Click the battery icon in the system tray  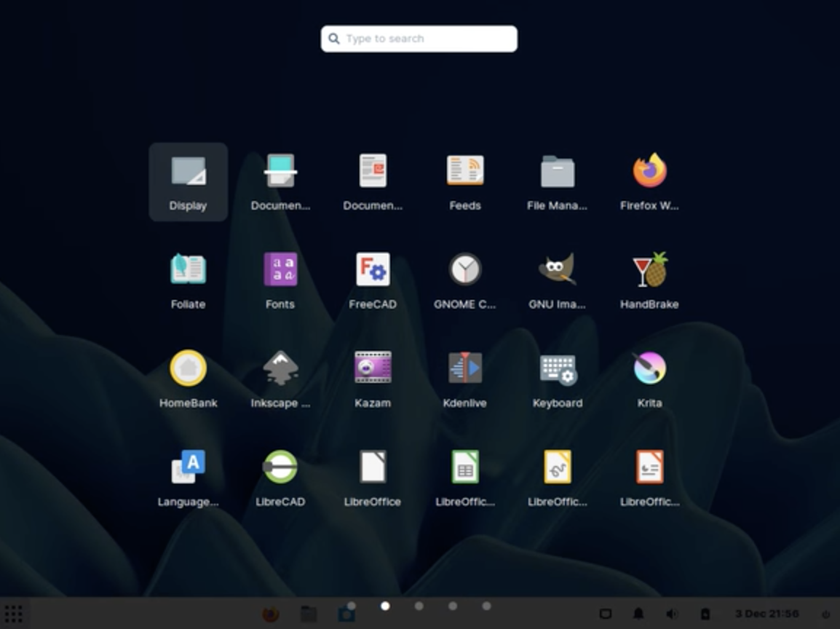pos(705,614)
